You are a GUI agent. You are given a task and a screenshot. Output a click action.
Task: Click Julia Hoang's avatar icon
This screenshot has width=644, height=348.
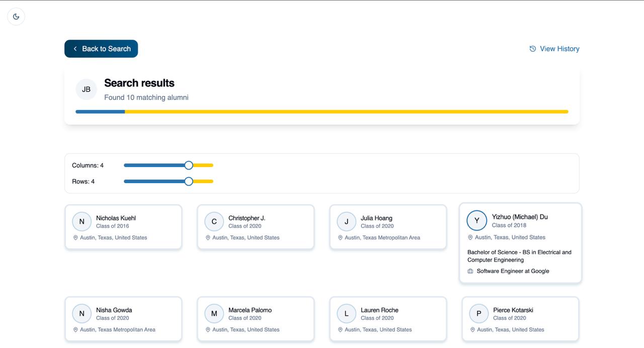pyautogui.click(x=346, y=222)
